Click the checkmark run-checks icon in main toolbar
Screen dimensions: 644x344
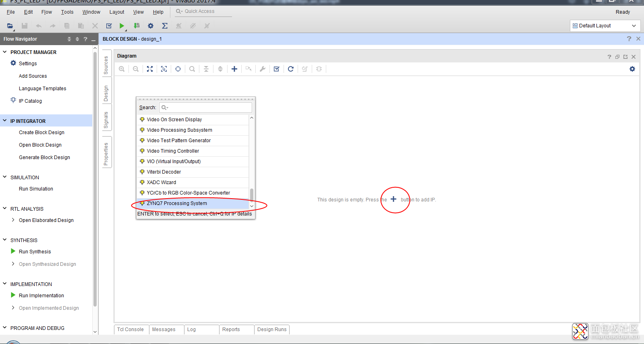109,26
